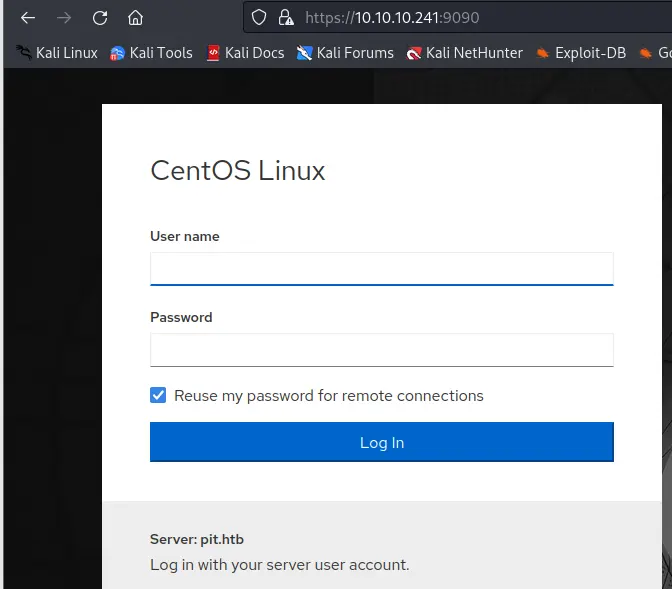Focus the Password input field
Viewport: 672px width, 589px height.
[x=381, y=350]
